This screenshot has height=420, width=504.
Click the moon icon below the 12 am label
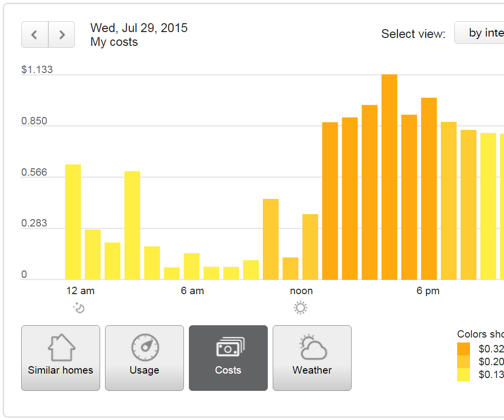(x=80, y=307)
